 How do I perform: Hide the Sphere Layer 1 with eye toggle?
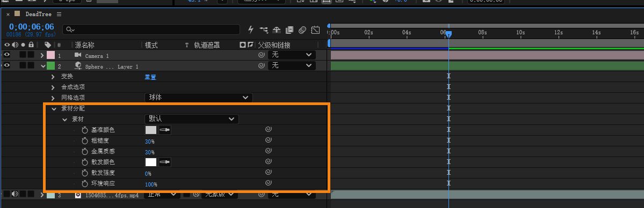point(7,65)
